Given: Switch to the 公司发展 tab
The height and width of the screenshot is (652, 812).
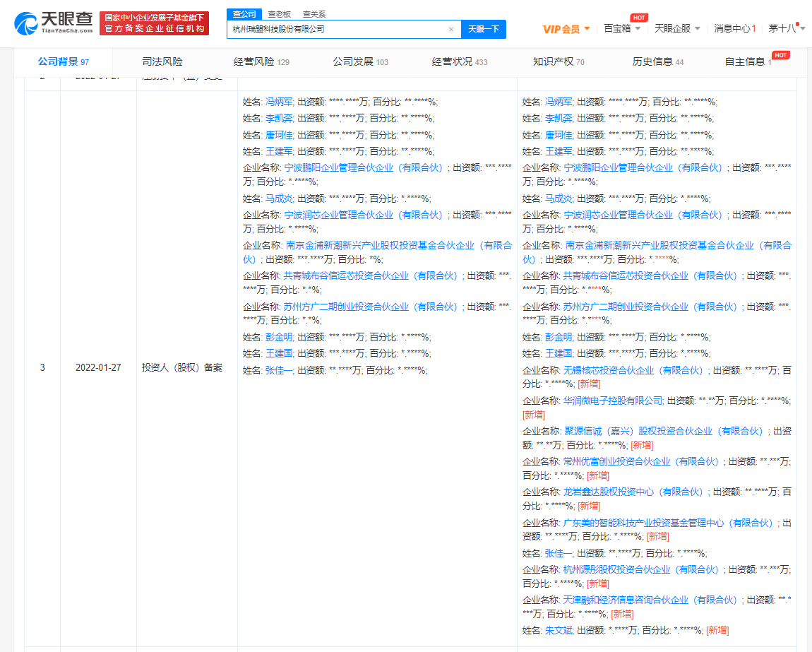Looking at the screenshot, I should (360, 61).
